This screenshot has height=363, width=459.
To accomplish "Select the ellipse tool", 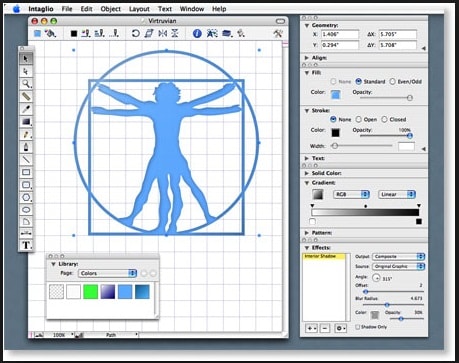I will [x=26, y=210].
